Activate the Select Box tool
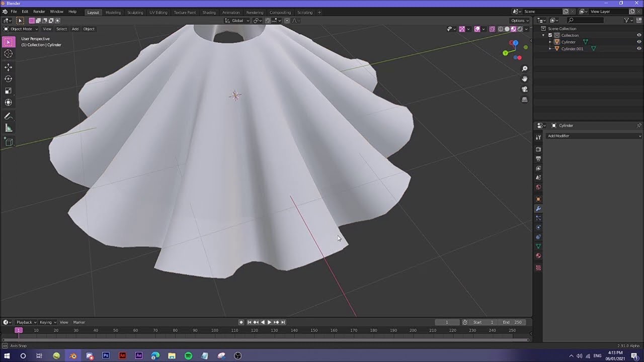Image resolution: width=644 pixels, height=362 pixels. 9,42
